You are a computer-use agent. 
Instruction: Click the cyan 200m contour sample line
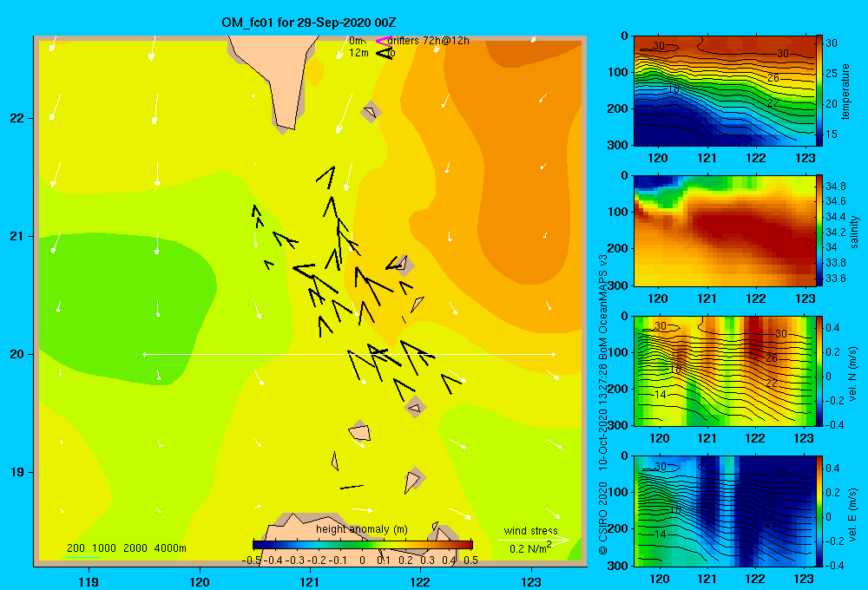pos(83,557)
